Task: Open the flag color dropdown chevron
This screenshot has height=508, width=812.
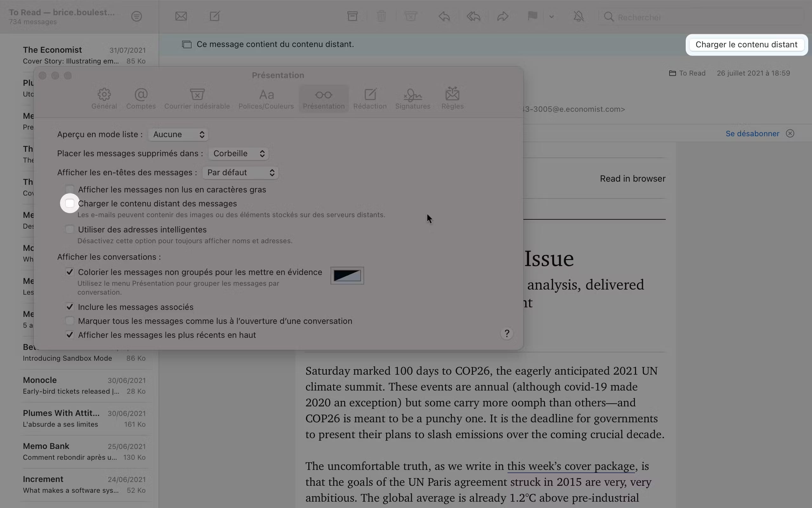Action: point(551,17)
